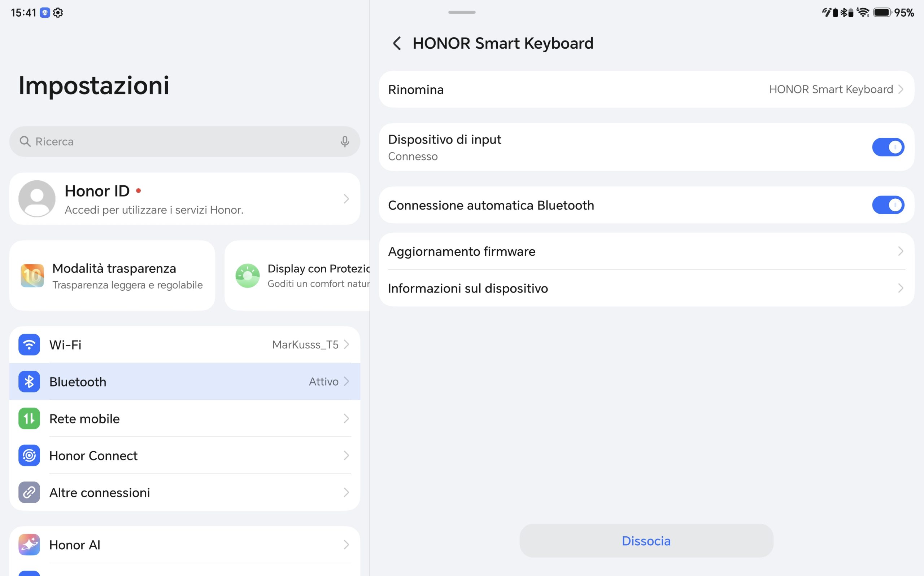
Task: Toggle Dispositivo di input switch off
Action: coord(888,147)
